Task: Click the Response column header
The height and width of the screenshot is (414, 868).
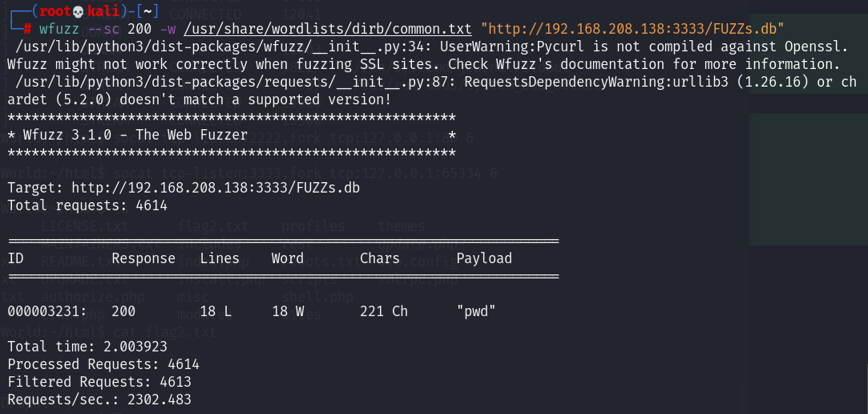Action: coord(143,258)
